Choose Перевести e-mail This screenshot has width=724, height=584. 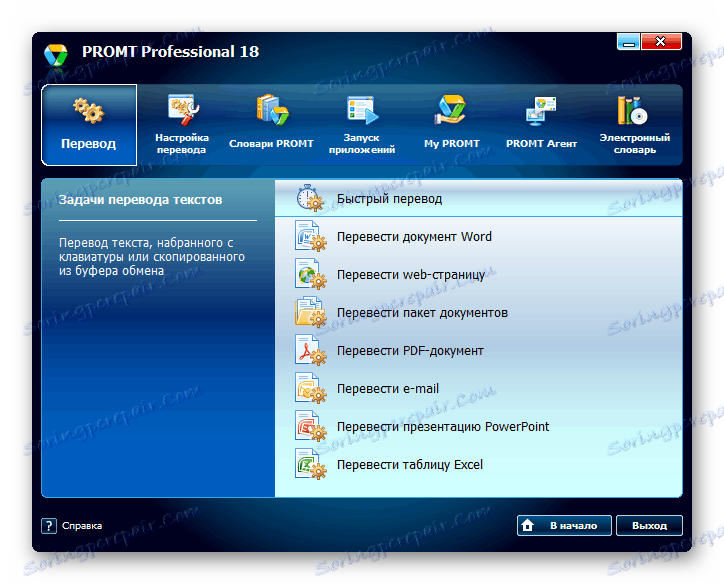(x=478, y=388)
